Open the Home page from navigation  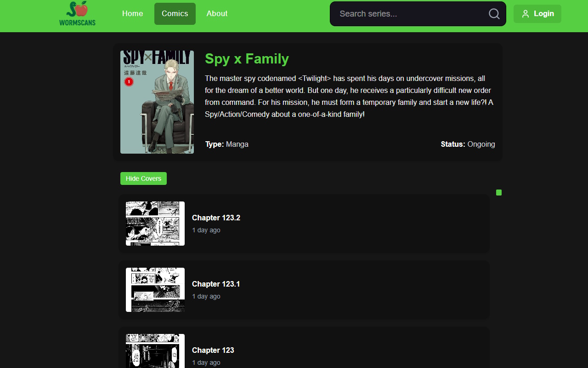pos(132,14)
